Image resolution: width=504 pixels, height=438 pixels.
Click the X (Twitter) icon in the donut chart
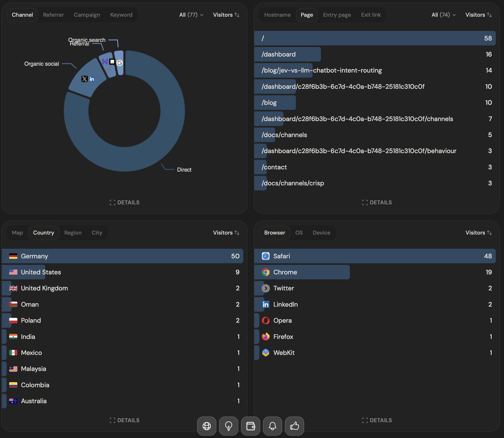[84, 79]
